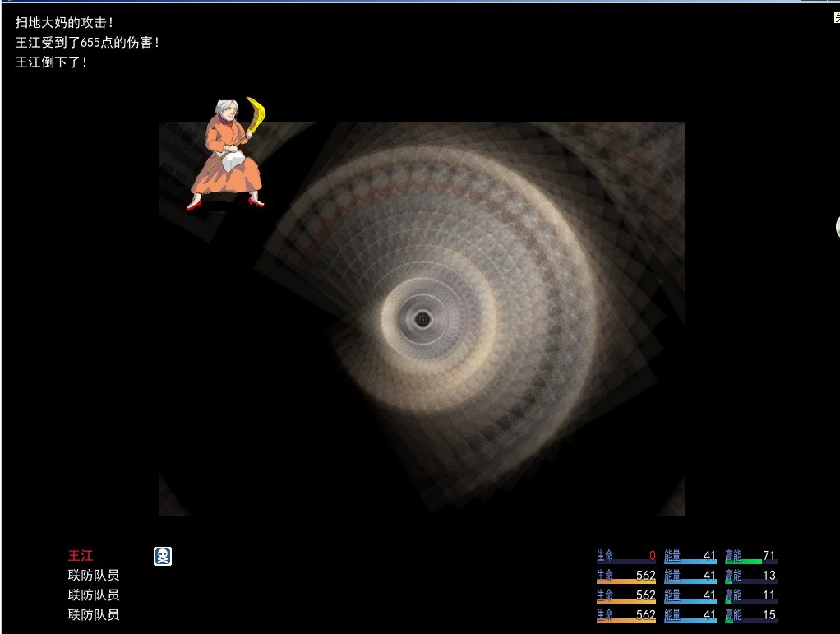The image size is (840, 634).
Task: Click the 高能 gauge showing 15
Action: click(x=750, y=615)
